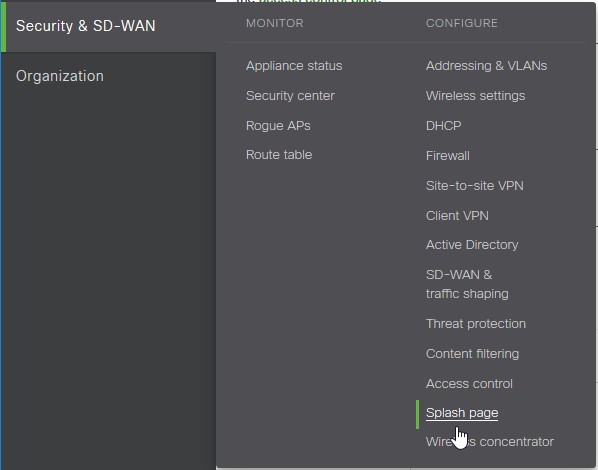This screenshot has height=470, width=598.
Task: Go to Appliance status page
Action: tap(294, 66)
